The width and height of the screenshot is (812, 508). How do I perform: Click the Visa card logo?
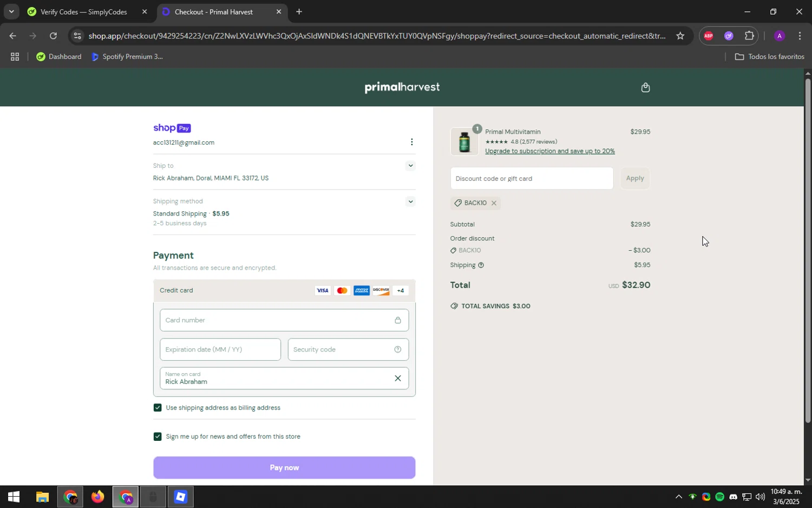323,291
